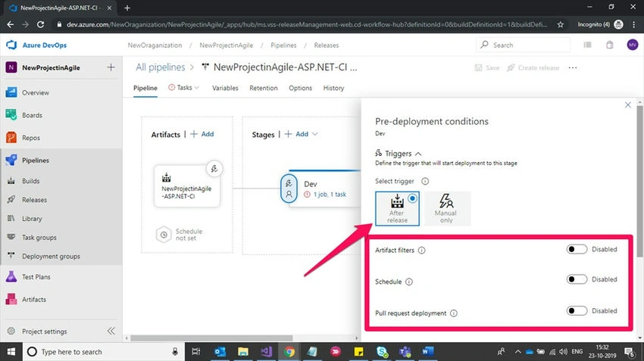Click the vertical scrollbar of conditions panel

click(640, 180)
